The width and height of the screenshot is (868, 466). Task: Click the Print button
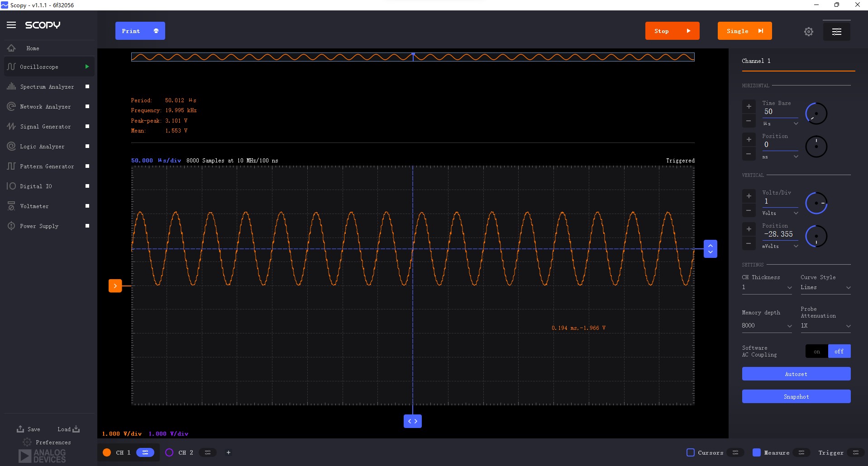coord(140,31)
